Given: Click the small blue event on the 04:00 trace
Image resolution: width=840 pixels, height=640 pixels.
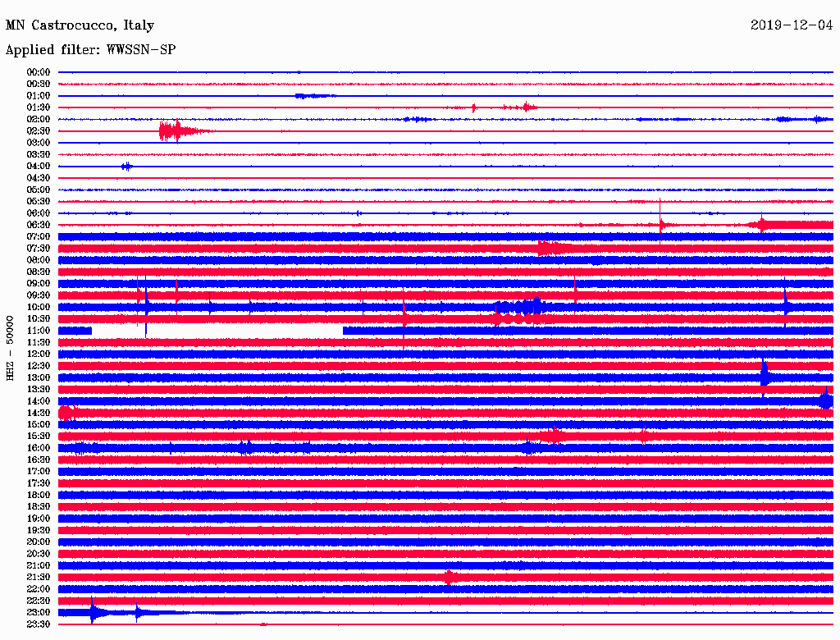Looking at the screenshot, I should (x=127, y=167).
